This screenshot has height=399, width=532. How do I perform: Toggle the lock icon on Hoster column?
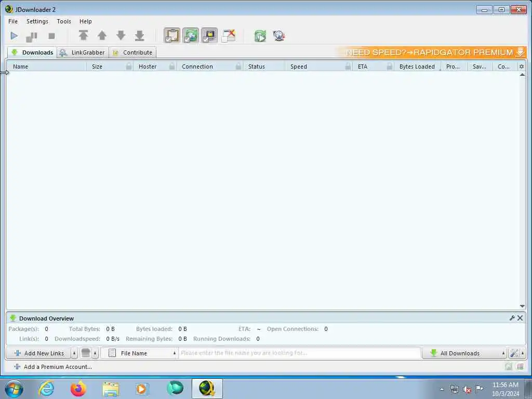[x=172, y=66]
